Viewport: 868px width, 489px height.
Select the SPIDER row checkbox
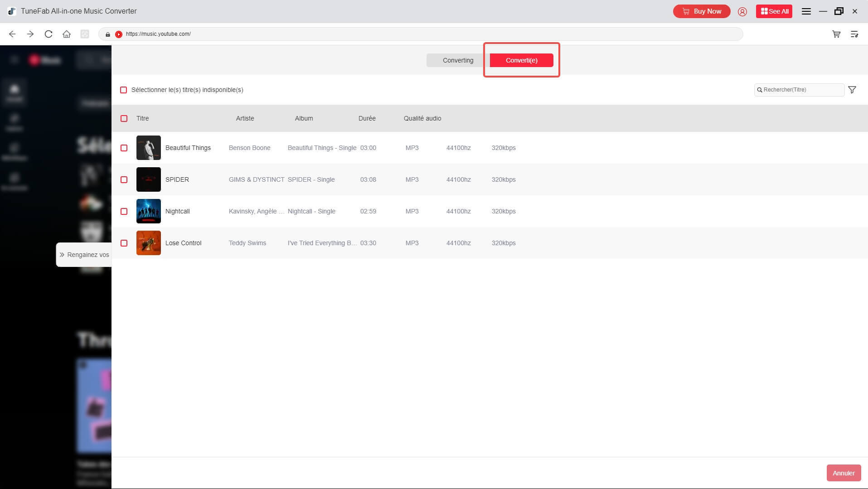point(124,179)
